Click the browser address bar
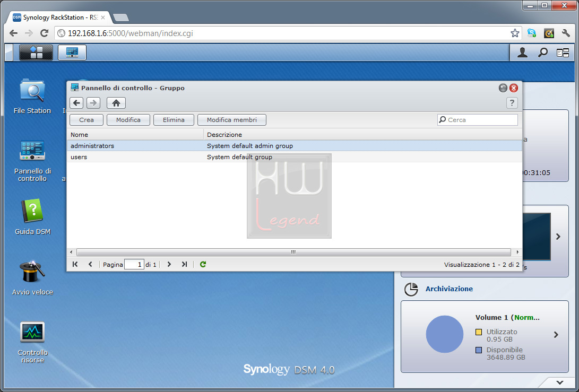 pyautogui.click(x=288, y=33)
